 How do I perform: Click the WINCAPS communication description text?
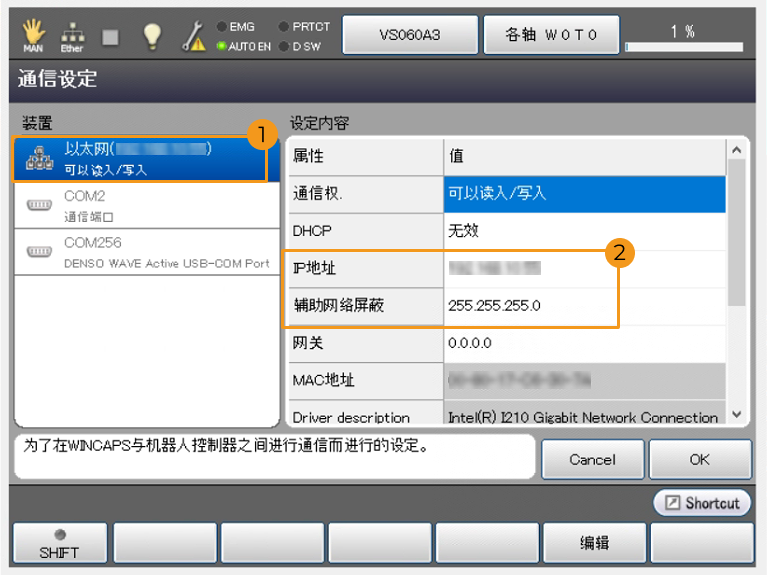coord(226,445)
